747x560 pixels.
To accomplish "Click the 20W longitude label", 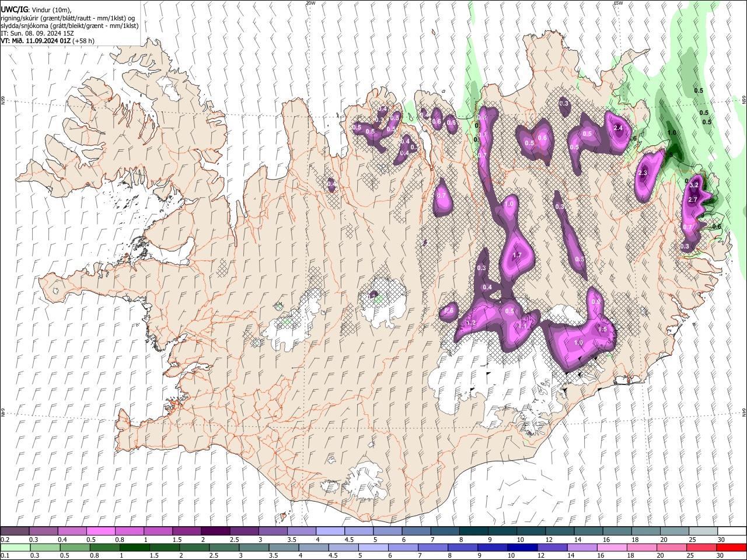I will 311,3.
